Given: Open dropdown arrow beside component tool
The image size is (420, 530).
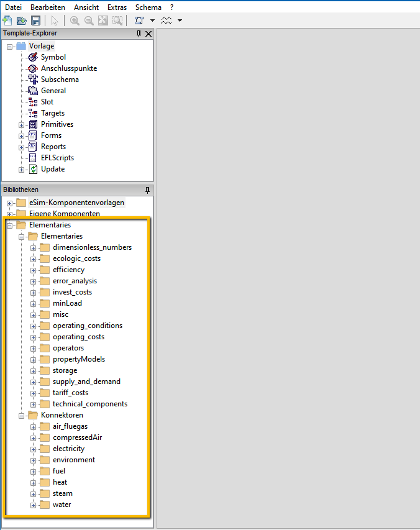Looking at the screenshot, I should tap(152, 21).
